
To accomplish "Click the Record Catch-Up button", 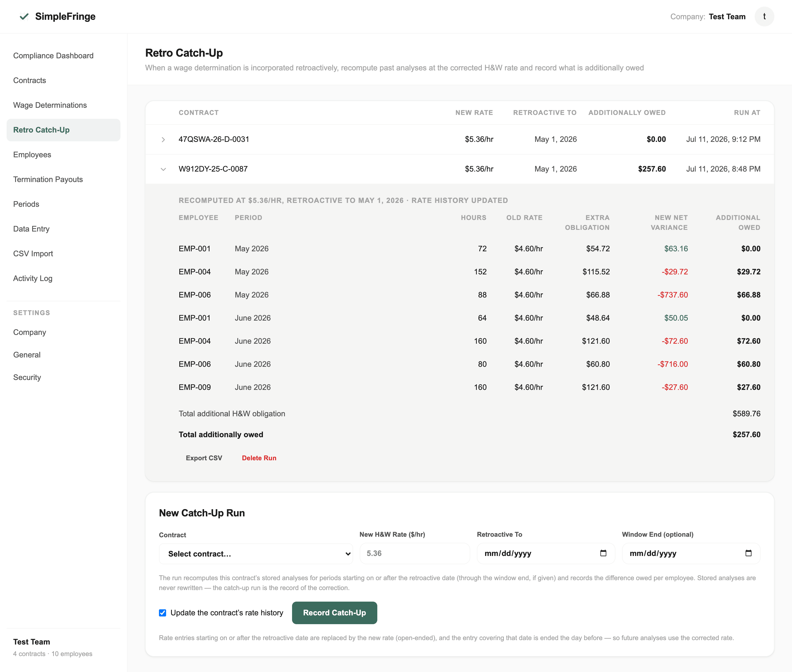I will click(334, 613).
